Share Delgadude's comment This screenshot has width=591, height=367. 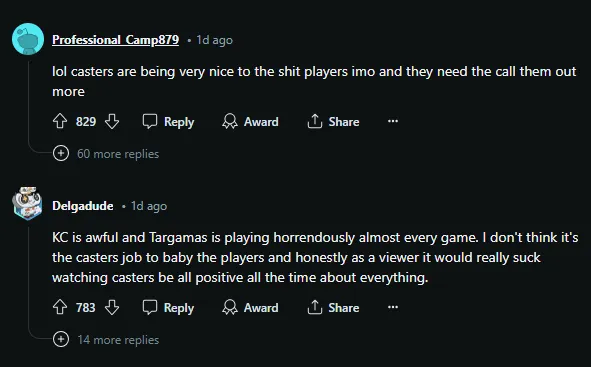tap(333, 307)
